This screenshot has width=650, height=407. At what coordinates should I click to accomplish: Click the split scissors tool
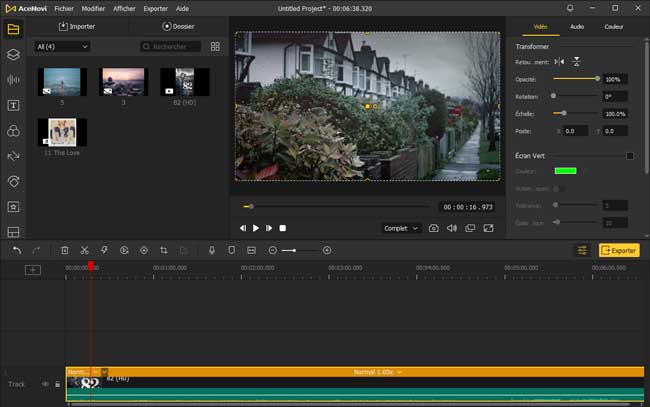[84, 250]
